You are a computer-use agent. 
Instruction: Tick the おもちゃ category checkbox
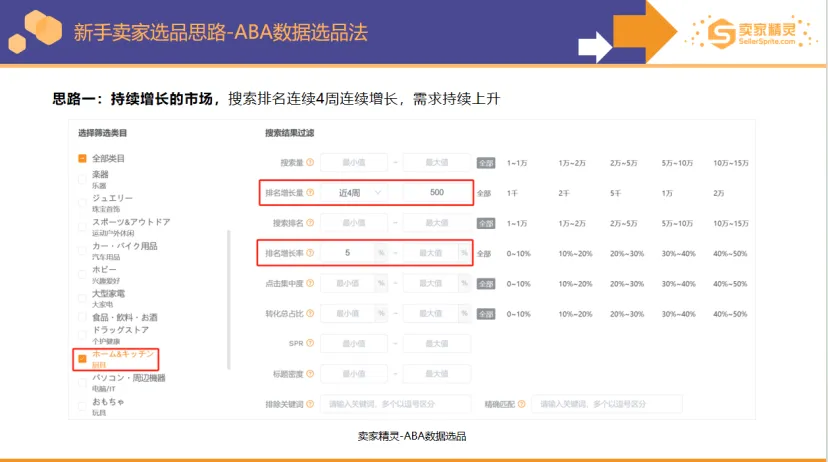coord(82,406)
